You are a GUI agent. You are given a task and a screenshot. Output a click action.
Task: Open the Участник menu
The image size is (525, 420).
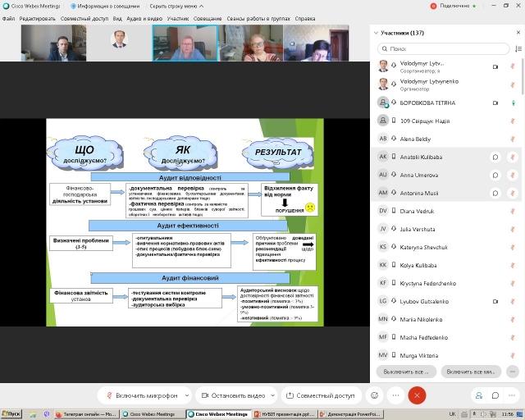coord(178,19)
